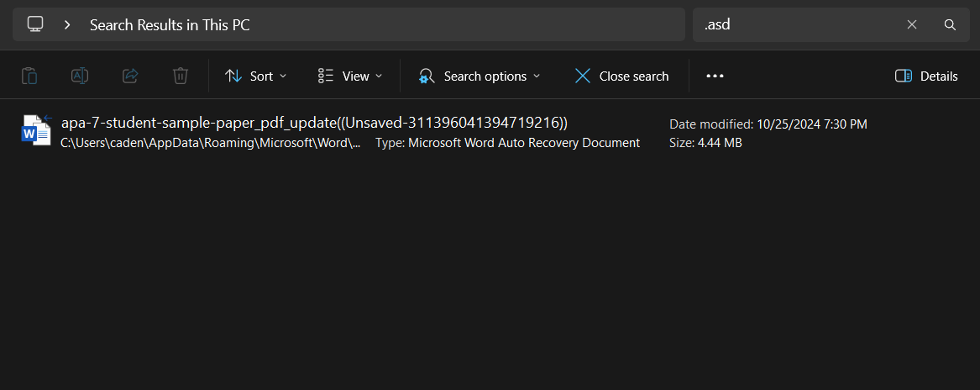Screen dimensions: 980x390
Task: Clear the search text with X icon
Action: point(912,24)
